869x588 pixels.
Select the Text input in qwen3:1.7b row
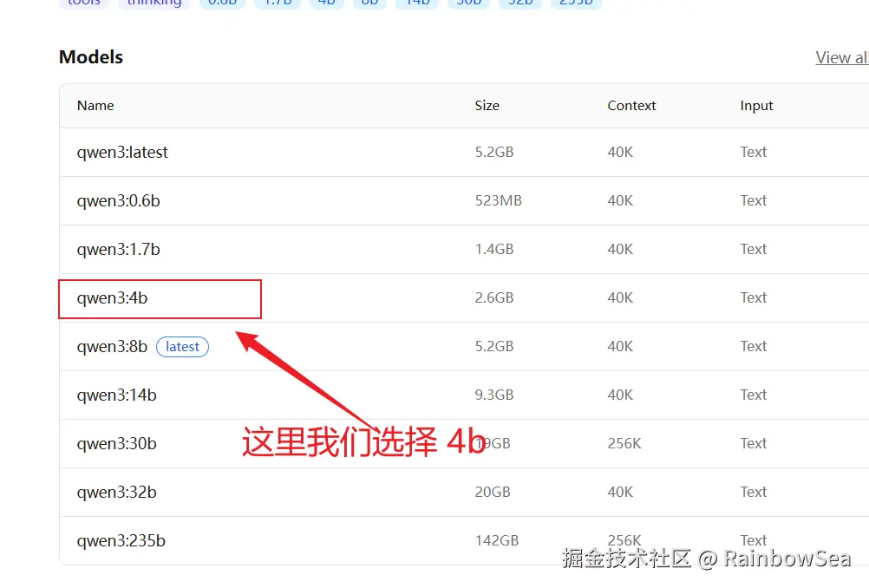(x=753, y=250)
